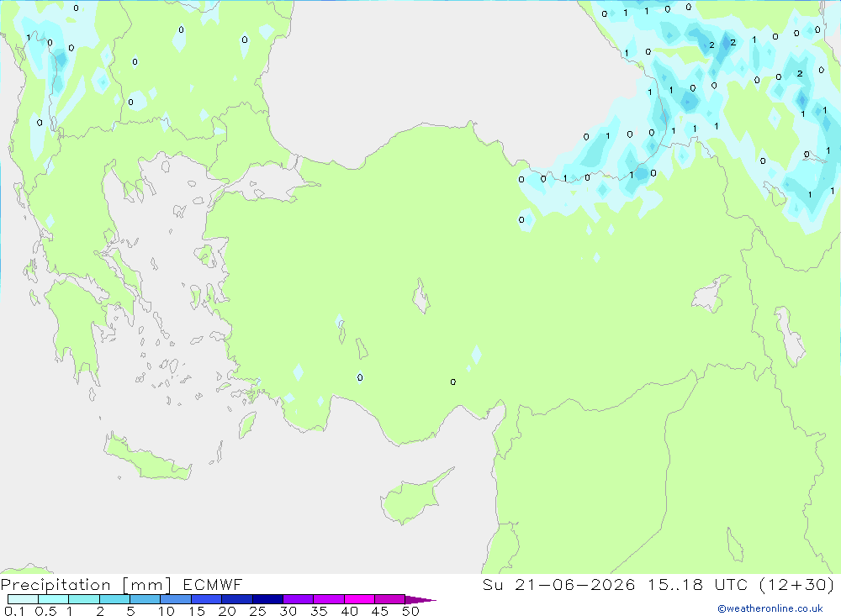Choose the 15–20 mm legend color box
Viewport: 841px width, 616px height.
207,599
